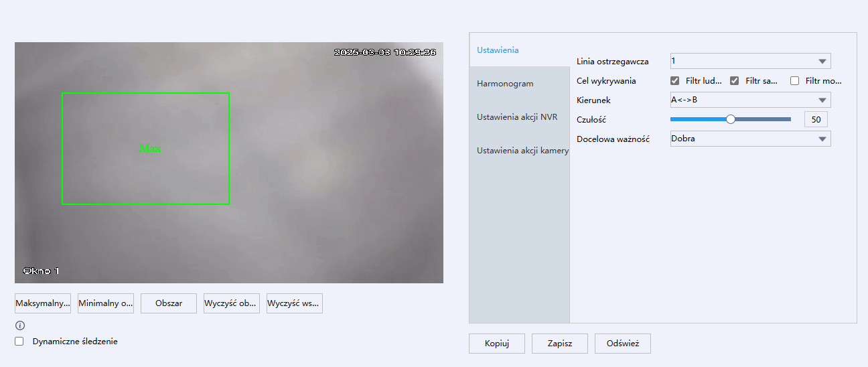Screen dimensions: 868x367
Task: Click the Cel wykrywania label
Action: [606, 81]
